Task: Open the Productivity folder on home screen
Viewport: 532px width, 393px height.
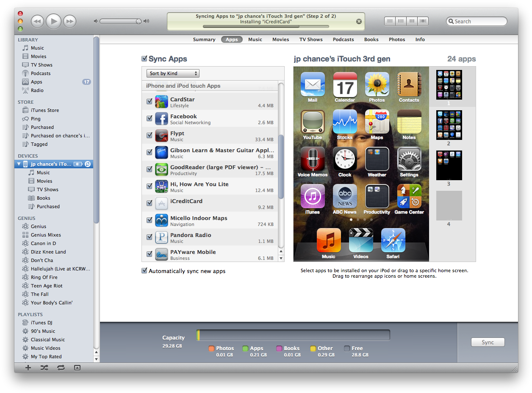Action: pos(377,196)
